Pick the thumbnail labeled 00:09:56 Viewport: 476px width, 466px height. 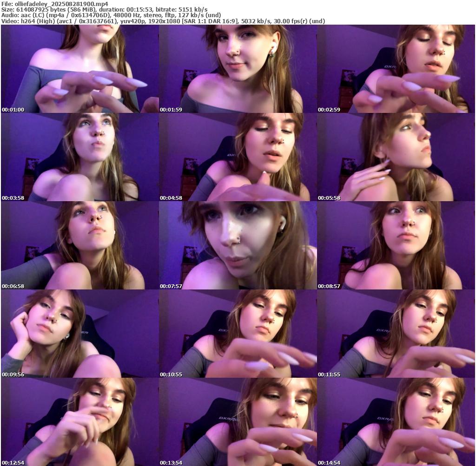click(x=80, y=334)
